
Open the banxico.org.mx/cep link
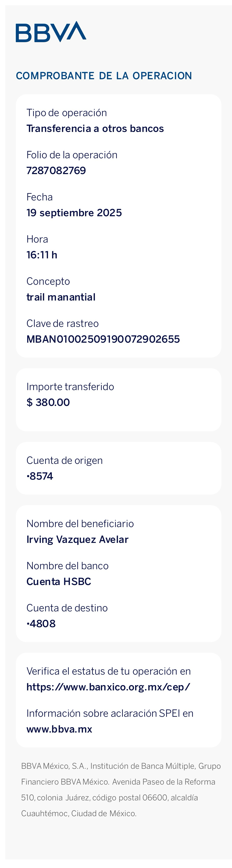pos(108,687)
